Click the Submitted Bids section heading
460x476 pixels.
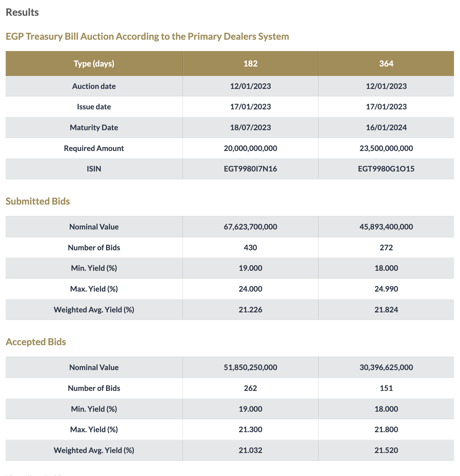pyautogui.click(x=38, y=201)
